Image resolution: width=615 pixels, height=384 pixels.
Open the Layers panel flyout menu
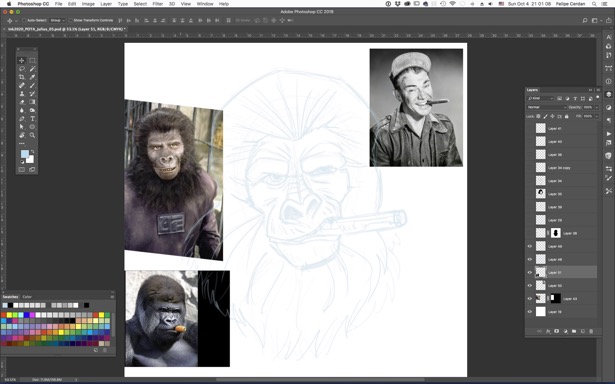coord(598,90)
